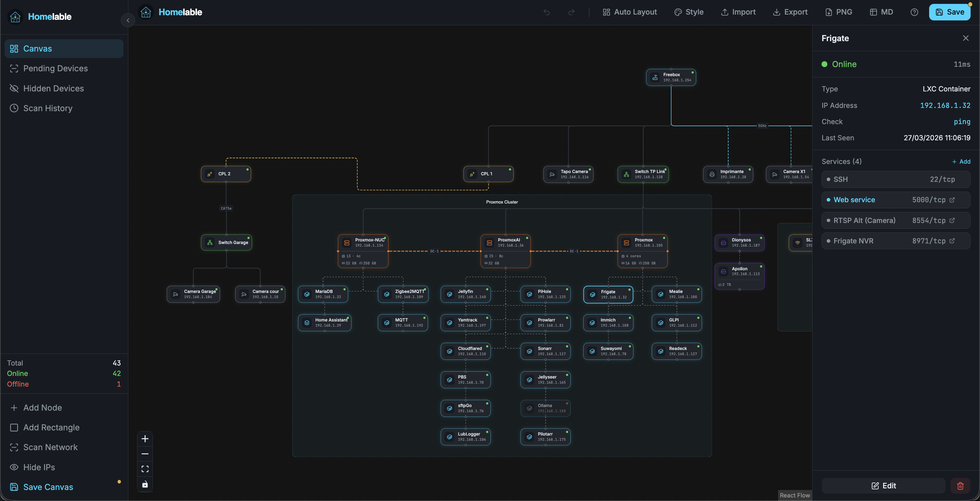Open the Scan History page
Viewport: 980px width, 501px height.
[48, 109]
